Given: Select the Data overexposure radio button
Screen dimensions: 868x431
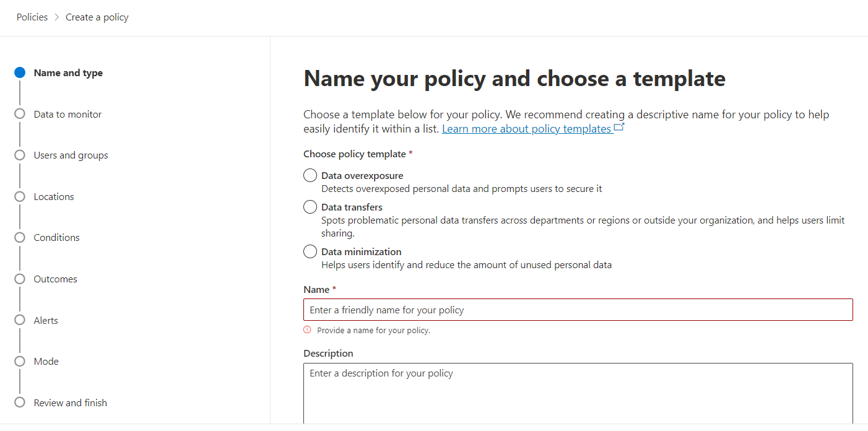Looking at the screenshot, I should coord(310,176).
